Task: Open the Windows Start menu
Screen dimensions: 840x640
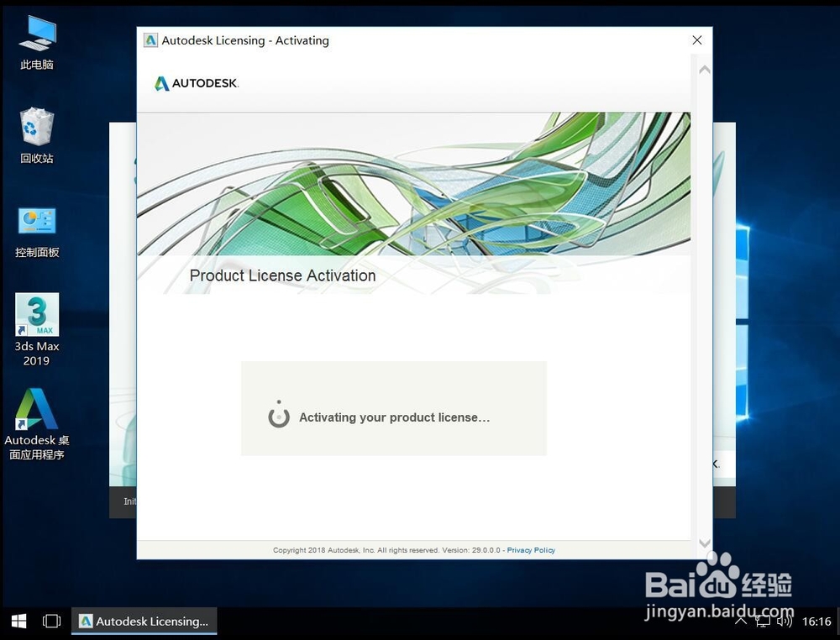Action: 18,622
